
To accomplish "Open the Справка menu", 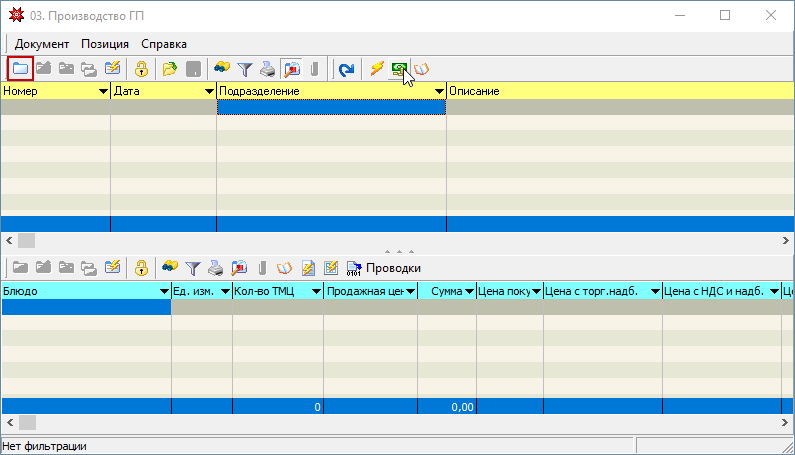I will click(164, 44).
